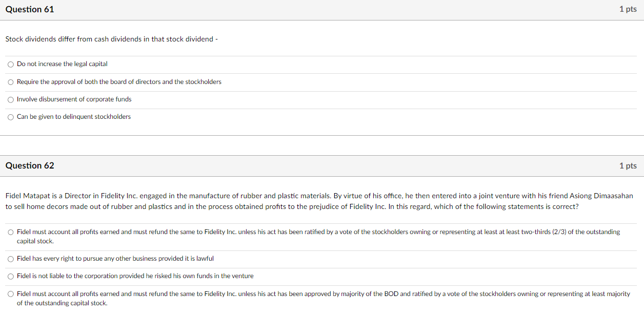This screenshot has height=315, width=644.
Task: Click the text "Can be given to delinquent stockholders"
Action: pos(74,117)
